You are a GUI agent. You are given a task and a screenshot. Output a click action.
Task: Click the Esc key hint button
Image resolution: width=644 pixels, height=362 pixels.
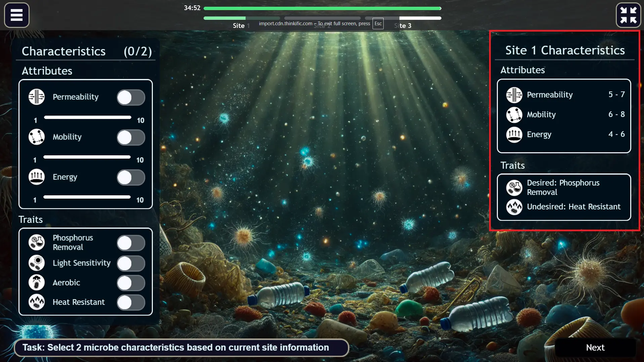pyautogui.click(x=378, y=24)
